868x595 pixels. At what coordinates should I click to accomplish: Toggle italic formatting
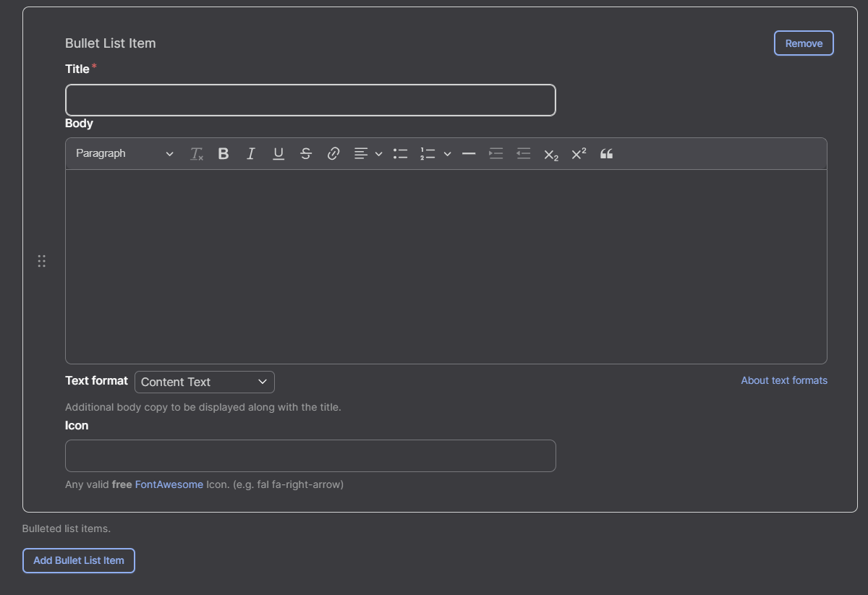click(251, 154)
